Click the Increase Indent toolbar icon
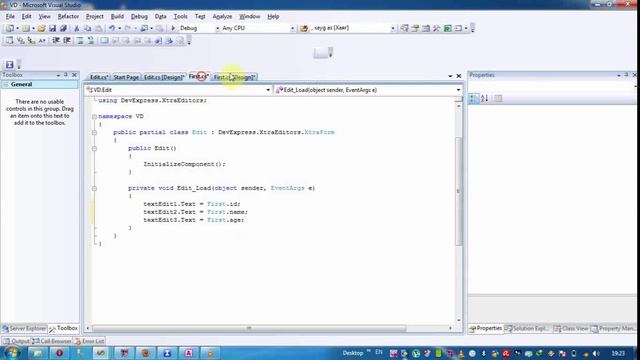640x360 pixels. pyautogui.click(x=67, y=40)
